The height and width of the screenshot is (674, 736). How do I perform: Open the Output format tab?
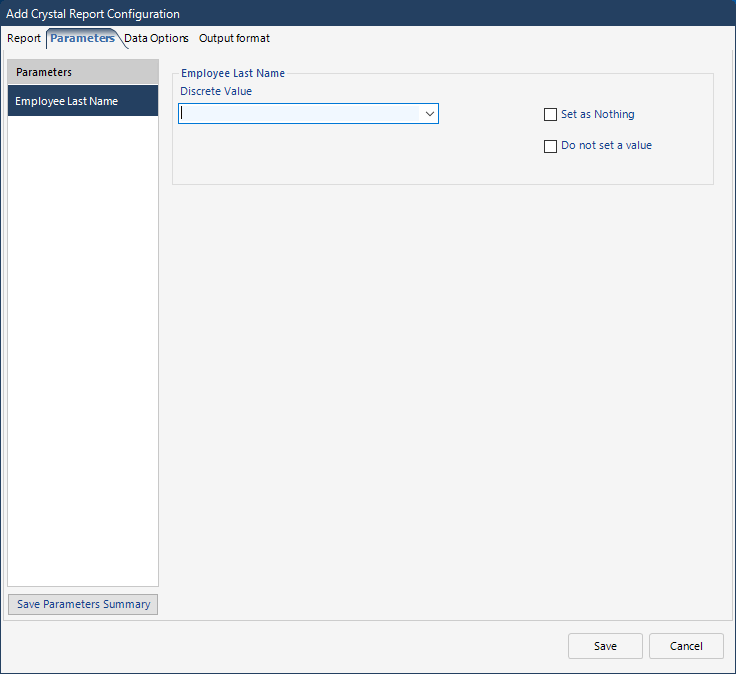(x=234, y=38)
